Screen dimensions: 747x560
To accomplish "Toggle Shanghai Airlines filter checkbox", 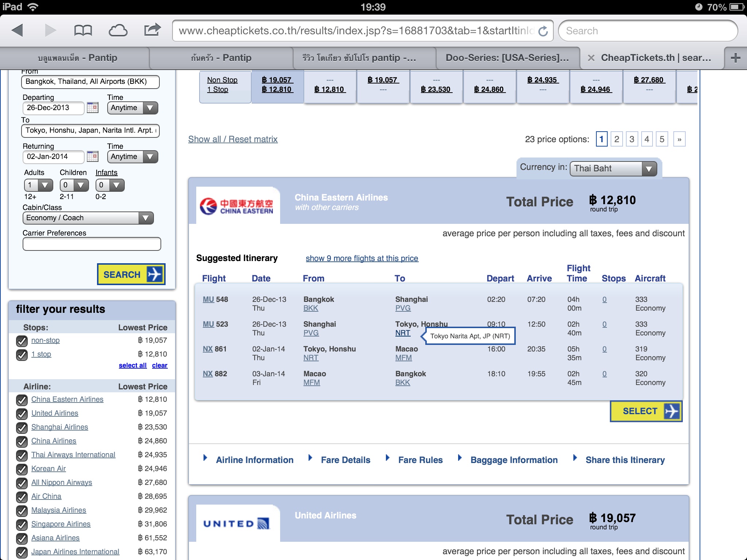I will (22, 428).
